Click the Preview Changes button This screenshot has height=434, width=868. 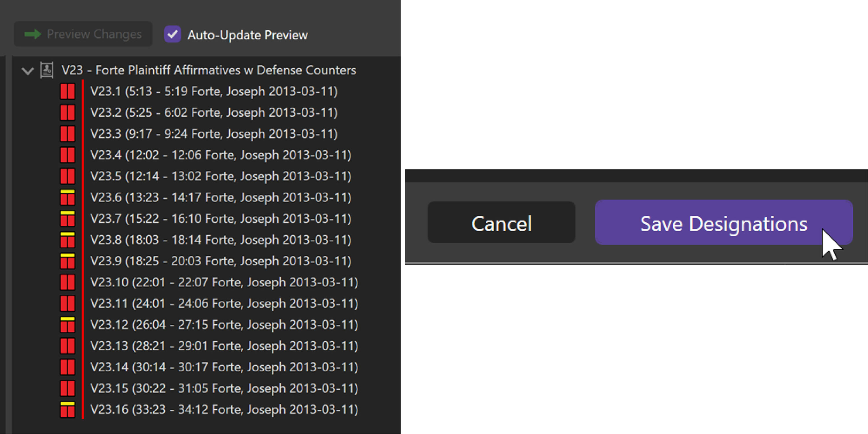click(x=83, y=34)
